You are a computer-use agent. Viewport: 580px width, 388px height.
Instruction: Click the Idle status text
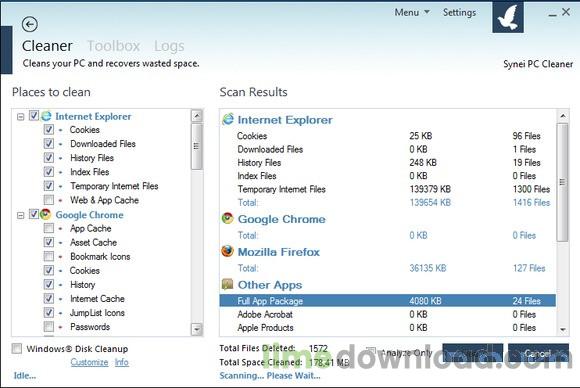coord(25,376)
